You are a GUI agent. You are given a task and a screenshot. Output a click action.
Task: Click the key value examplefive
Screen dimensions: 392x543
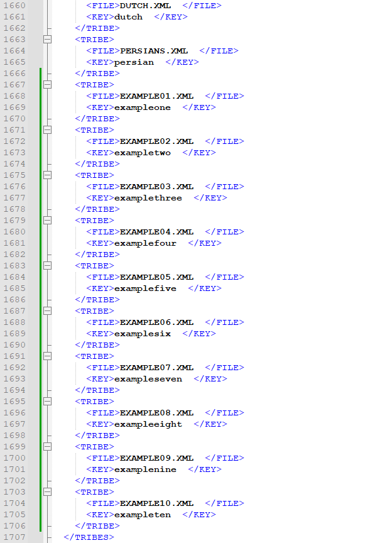pos(146,288)
